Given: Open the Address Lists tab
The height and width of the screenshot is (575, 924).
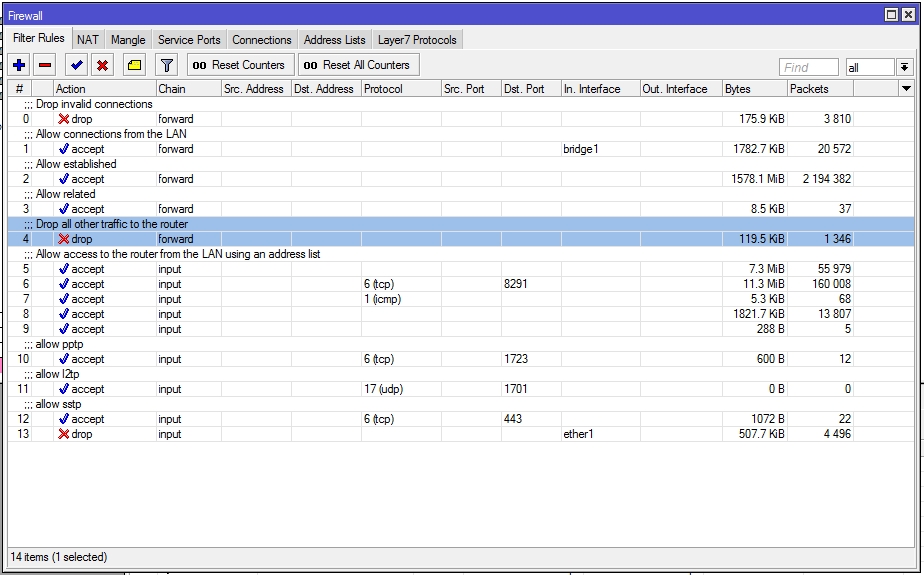Looking at the screenshot, I should [334, 40].
